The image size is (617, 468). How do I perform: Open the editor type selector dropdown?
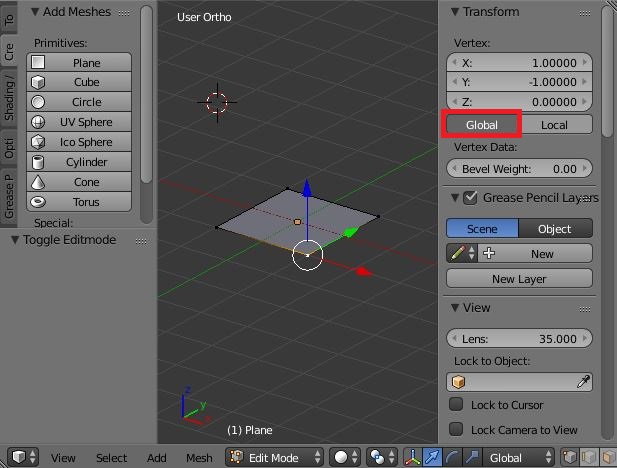tap(23, 457)
